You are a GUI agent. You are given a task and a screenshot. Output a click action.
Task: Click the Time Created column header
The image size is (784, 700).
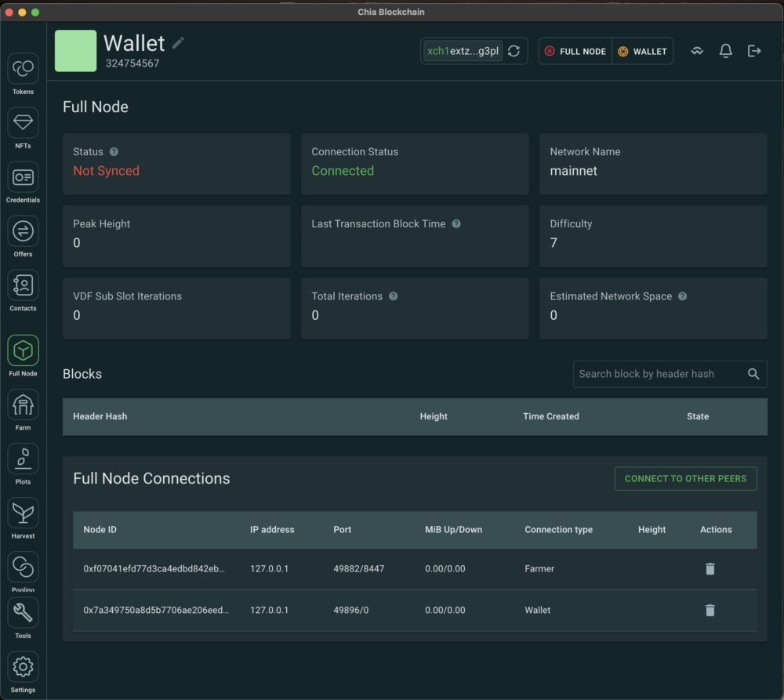point(551,416)
